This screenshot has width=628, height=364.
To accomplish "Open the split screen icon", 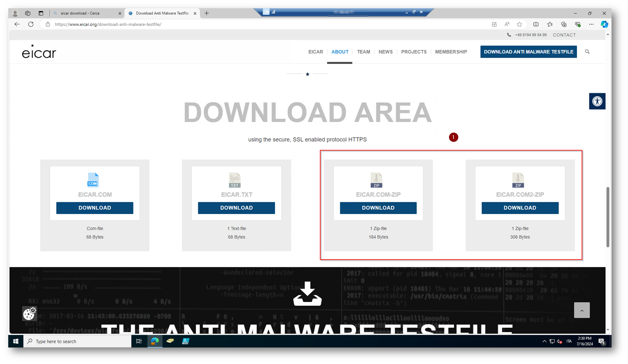I will click(536, 24).
